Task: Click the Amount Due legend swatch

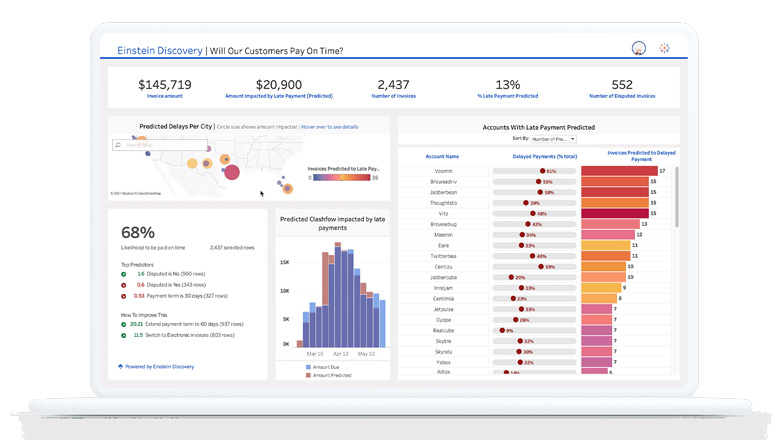Action: click(x=308, y=367)
